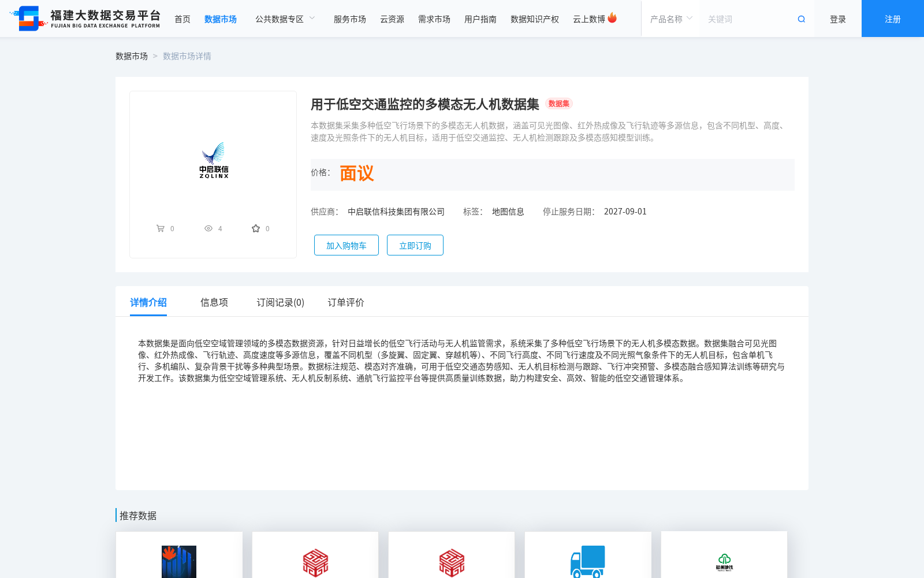Click the Fujian Big Data Exchange Platform logo

pos(85,18)
